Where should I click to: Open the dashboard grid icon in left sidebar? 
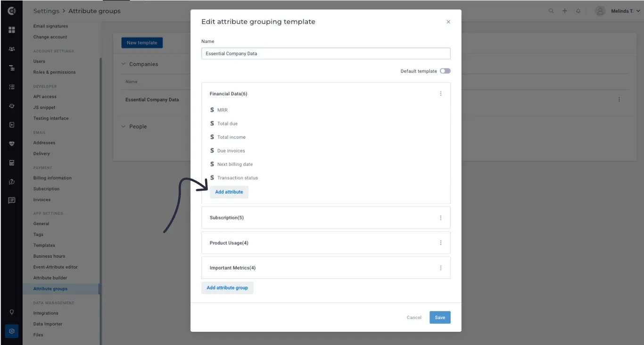12,30
